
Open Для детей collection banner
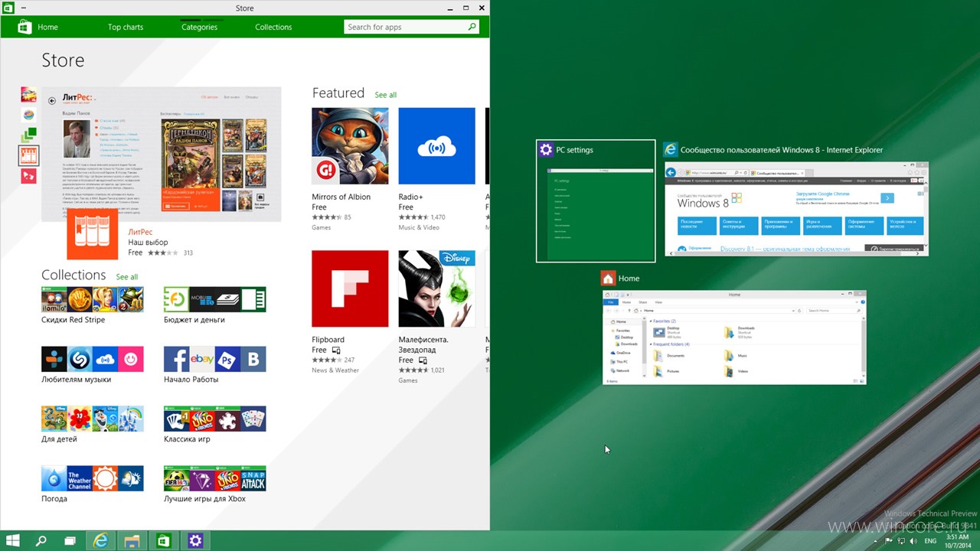pyautogui.click(x=93, y=419)
